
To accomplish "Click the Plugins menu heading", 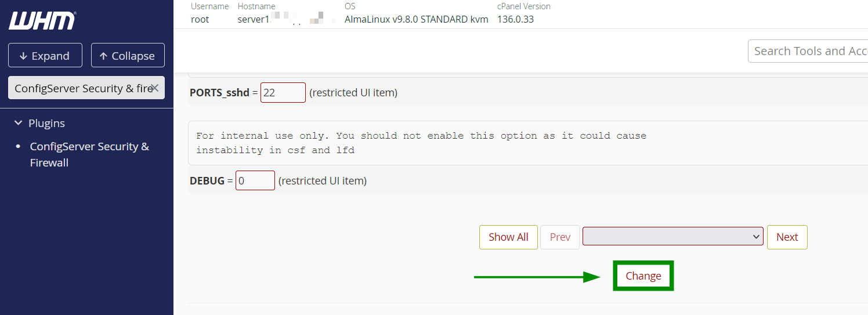I will pyautogui.click(x=46, y=123).
